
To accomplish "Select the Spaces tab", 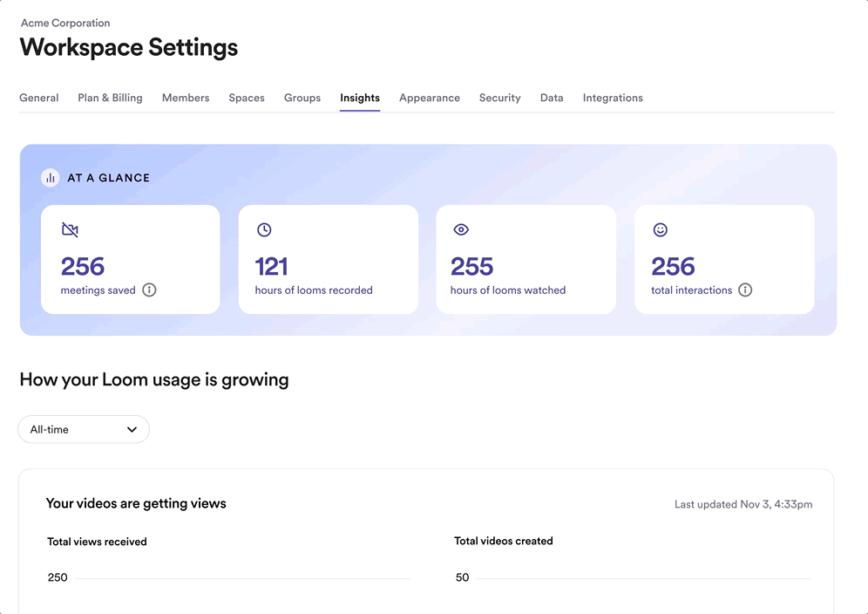I will click(x=247, y=98).
